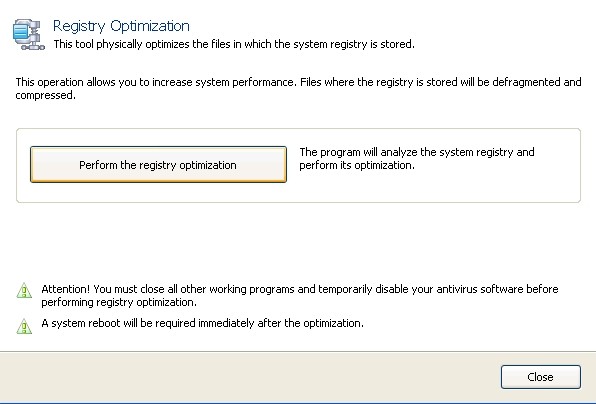Select the "This tool physically optimizes" subtitle text
596x404 pixels.
coord(234,44)
